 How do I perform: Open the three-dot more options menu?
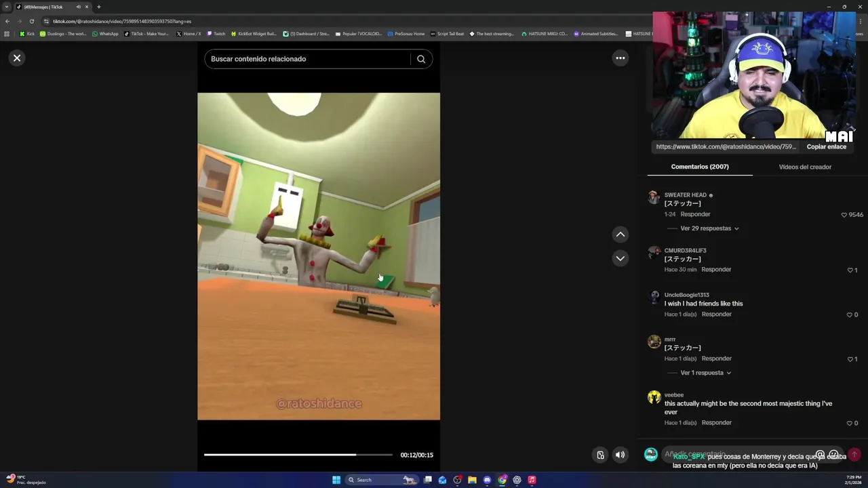pyautogui.click(x=620, y=58)
